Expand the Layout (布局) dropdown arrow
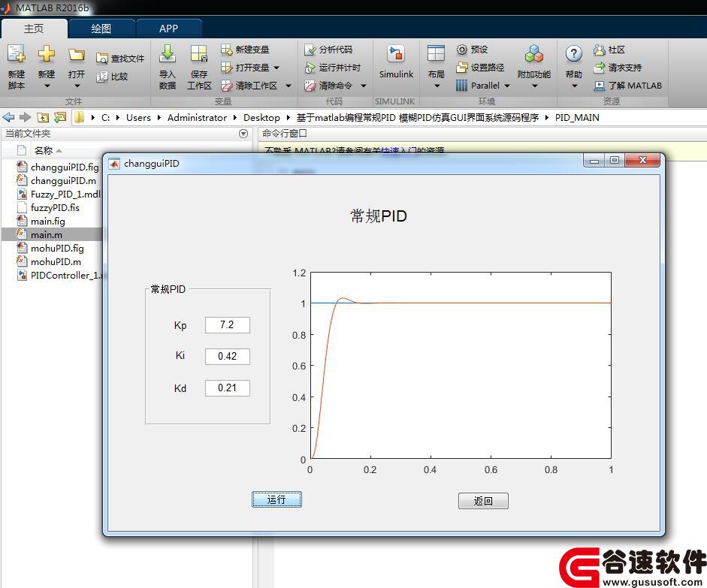Image resolution: width=707 pixels, height=588 pixels. (437, 86)
